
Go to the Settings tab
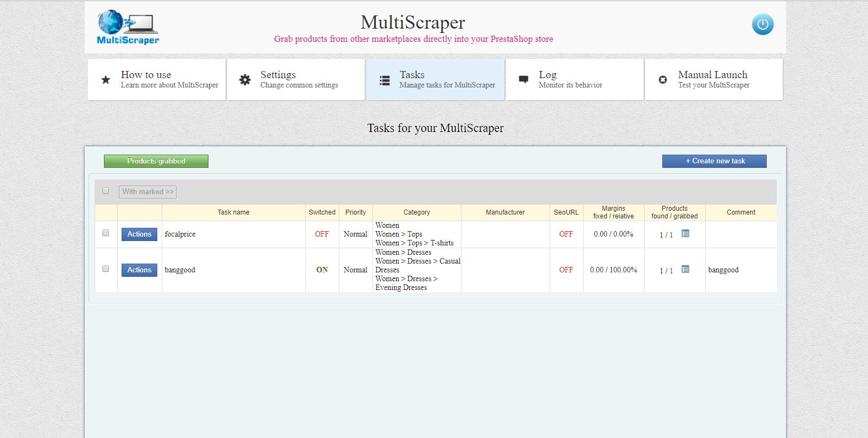pos(296,80)
